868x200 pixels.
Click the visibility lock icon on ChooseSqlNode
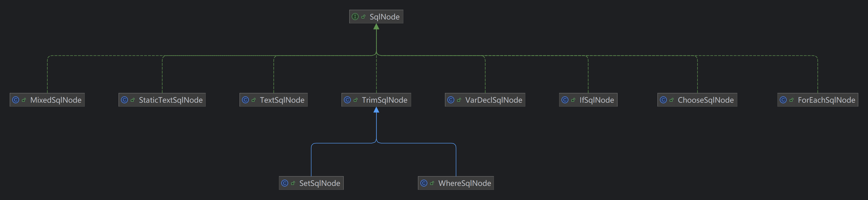coord(672,100)
